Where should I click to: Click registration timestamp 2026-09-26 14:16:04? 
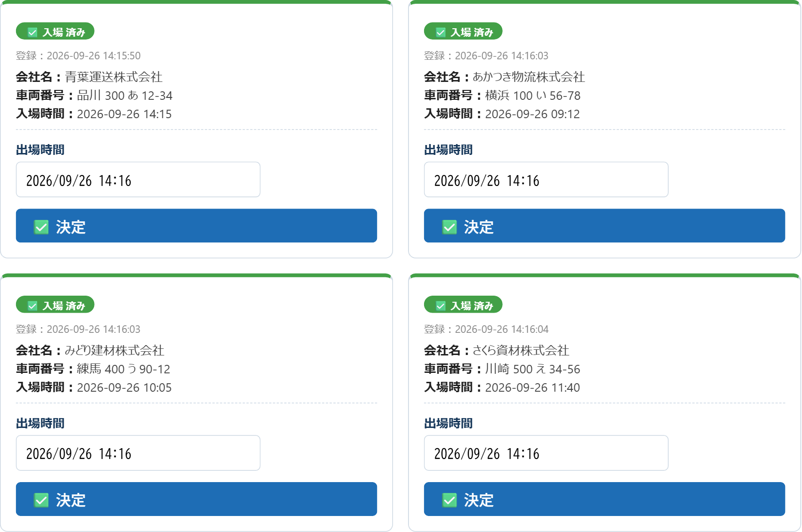pyautogui.click(x=502, y=329)
